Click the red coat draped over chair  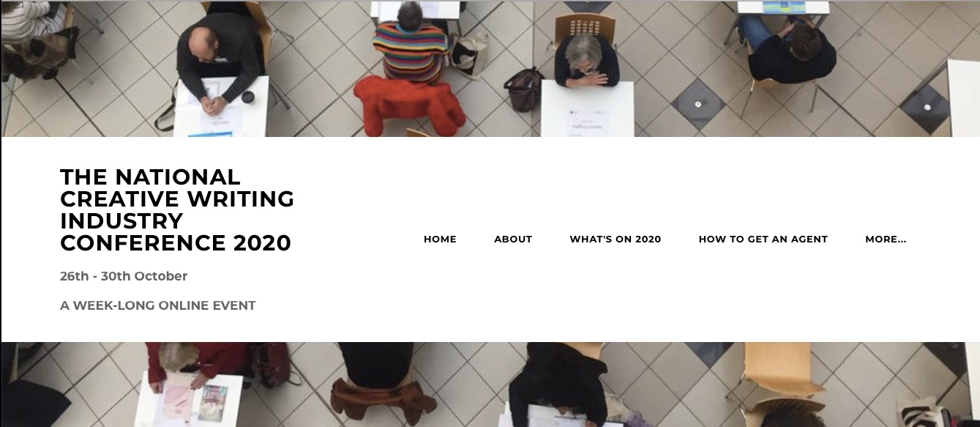pyautogui.click(x=410, y=104)
